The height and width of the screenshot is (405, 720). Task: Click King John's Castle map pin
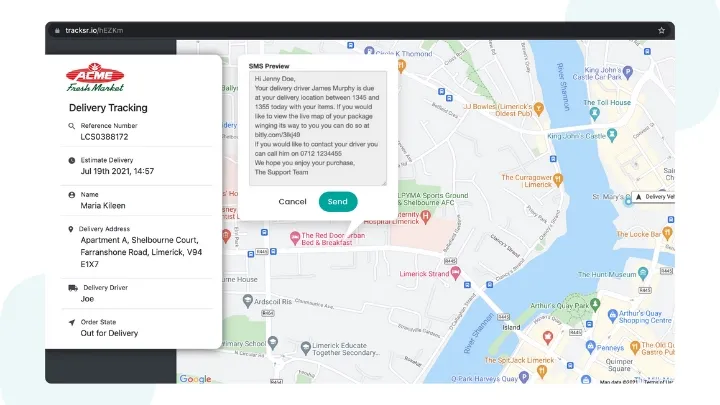point(612,135)
